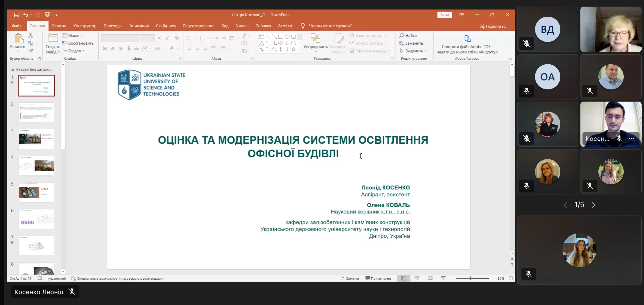Click the Adobe PDF share icon
This screenshot has height=305, width=644.
467,39
